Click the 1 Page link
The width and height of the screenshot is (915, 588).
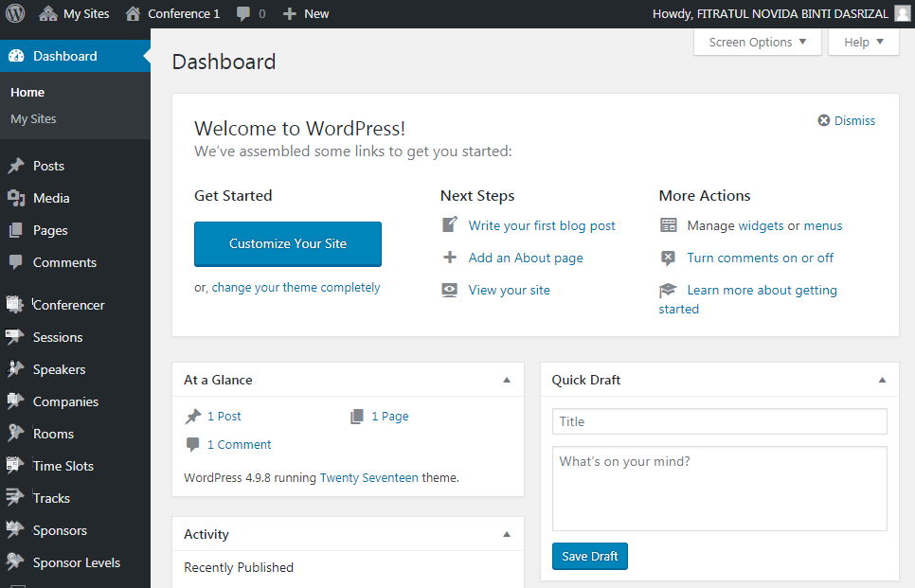(x=390, y=417)
